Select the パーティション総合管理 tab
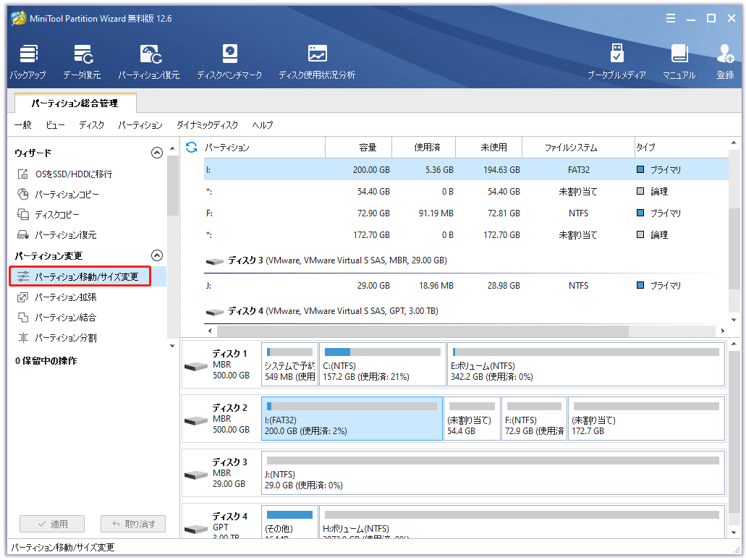 [75, 103]
